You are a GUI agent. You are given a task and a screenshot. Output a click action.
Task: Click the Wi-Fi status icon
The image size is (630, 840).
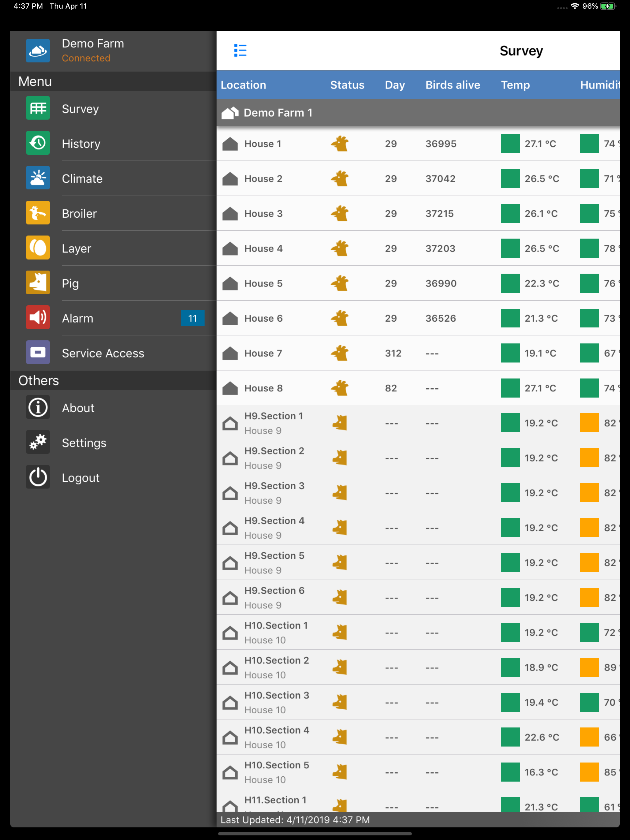575,6
